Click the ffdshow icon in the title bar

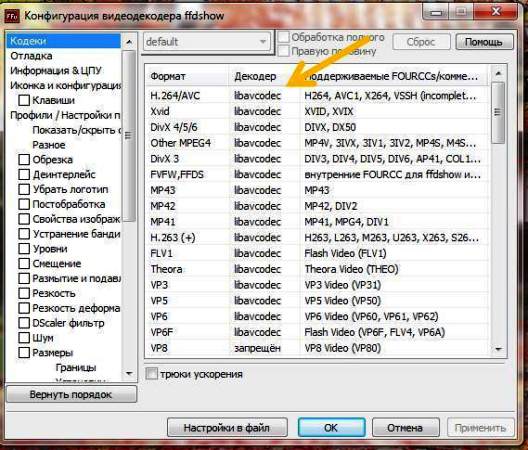coord(12,15)
